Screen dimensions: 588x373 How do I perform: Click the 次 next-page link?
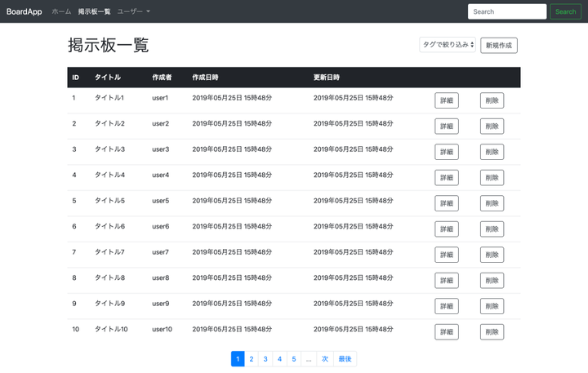point(325,359)
